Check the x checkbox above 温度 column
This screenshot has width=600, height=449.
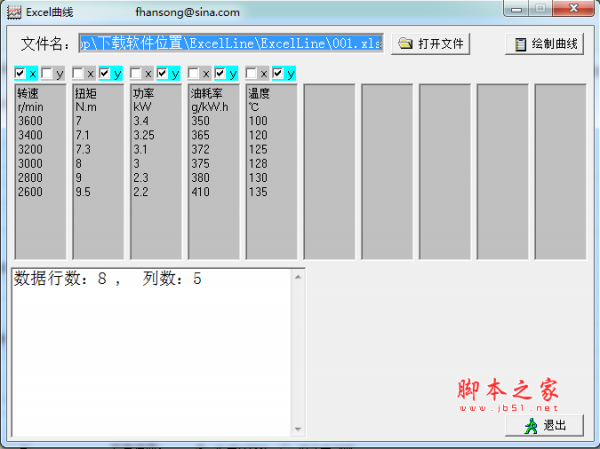tap(251, 73)
